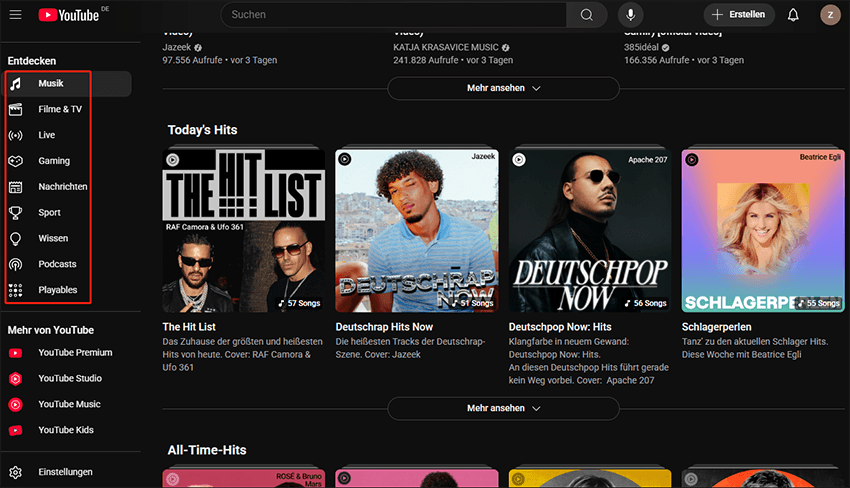Click playlist icon on The Hit List cover

pyautogui.click(x=172, y=159)
